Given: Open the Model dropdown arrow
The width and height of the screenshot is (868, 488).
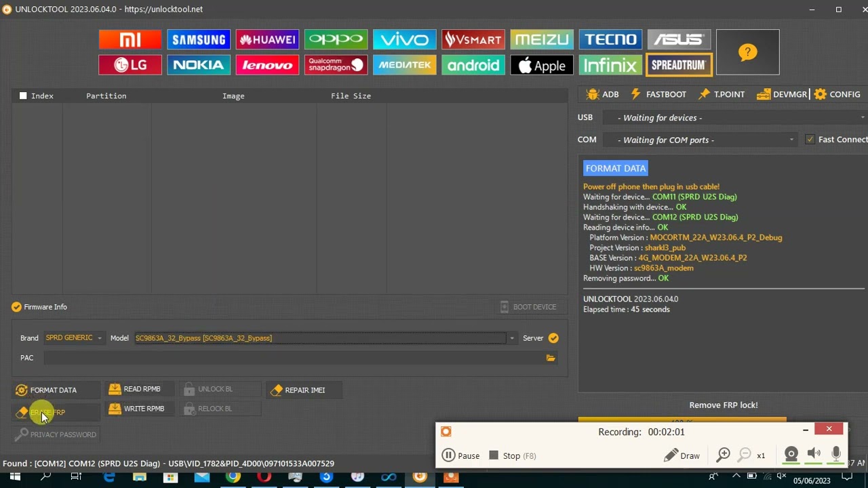Looking at the screenshot, I should 512,338.
